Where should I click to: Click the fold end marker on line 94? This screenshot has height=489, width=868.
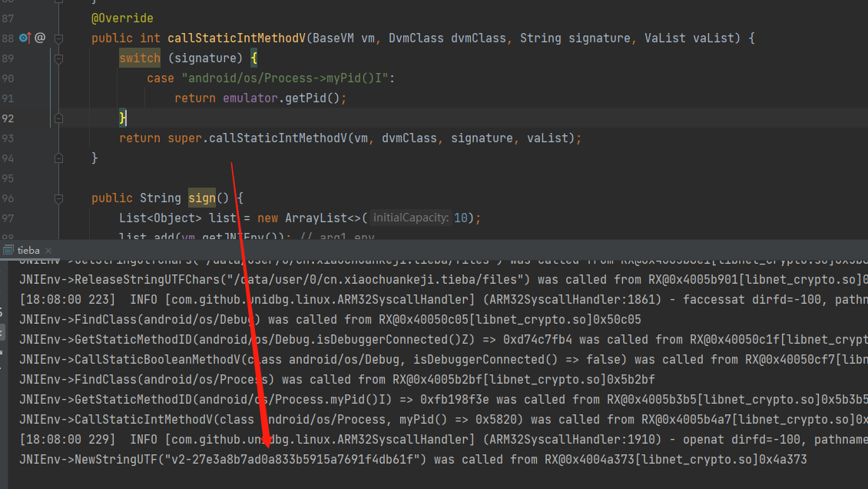pyautogui.click(x=58, y=158)
